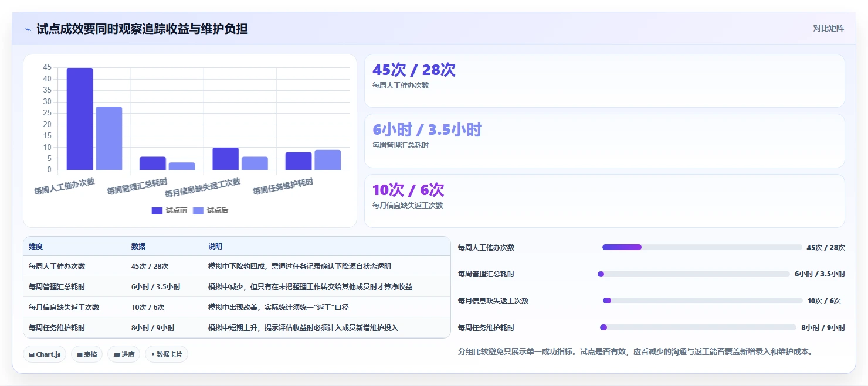The width and height of the screenshot is (868, 386).
Task: Click the 试点前 legend color box
Action: [157, 211]
